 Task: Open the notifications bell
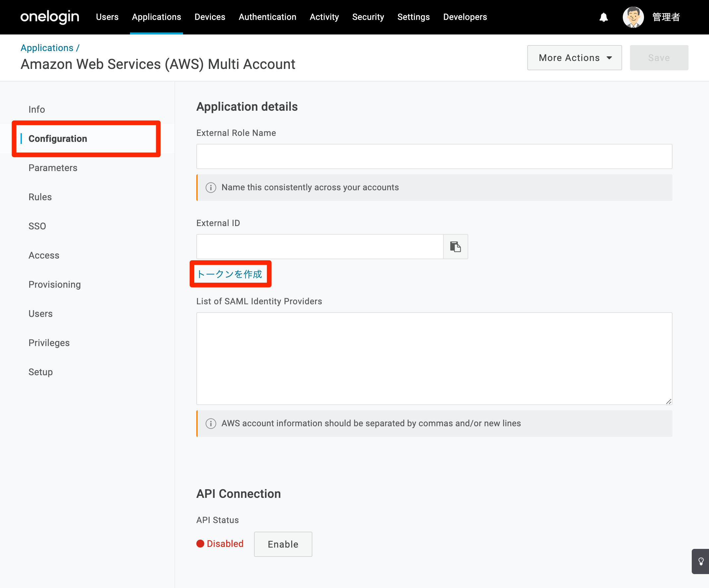(604, 17)
